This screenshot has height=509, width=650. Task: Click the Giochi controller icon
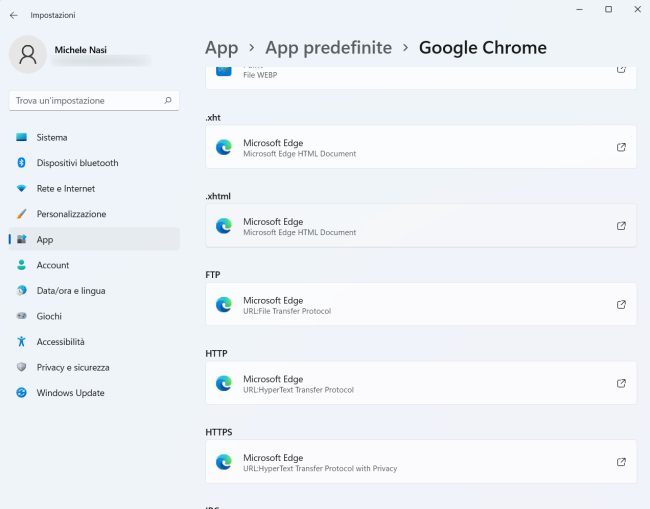pyautogui.click(x=22, y=316)
